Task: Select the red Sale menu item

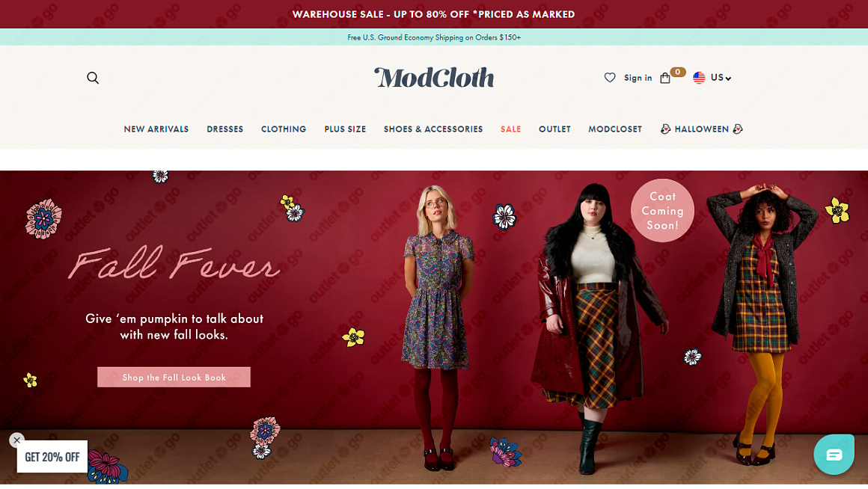Action: click(x=510, y=129)
